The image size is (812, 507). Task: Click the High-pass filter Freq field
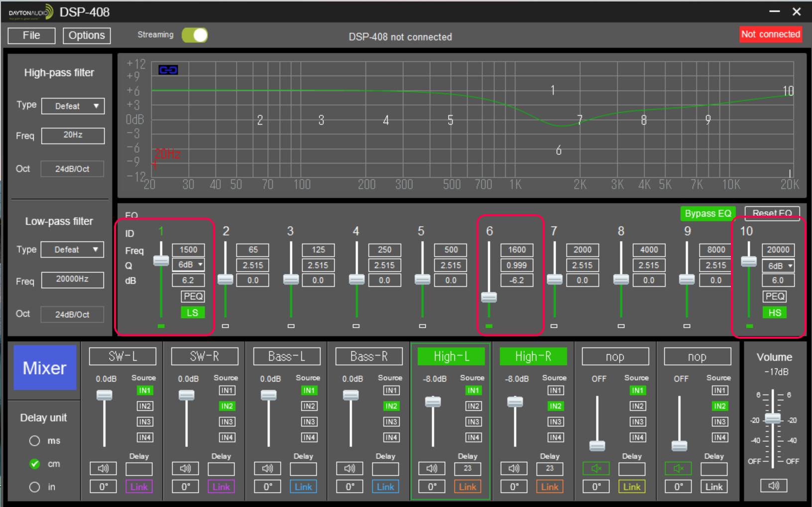pos(73,135)
